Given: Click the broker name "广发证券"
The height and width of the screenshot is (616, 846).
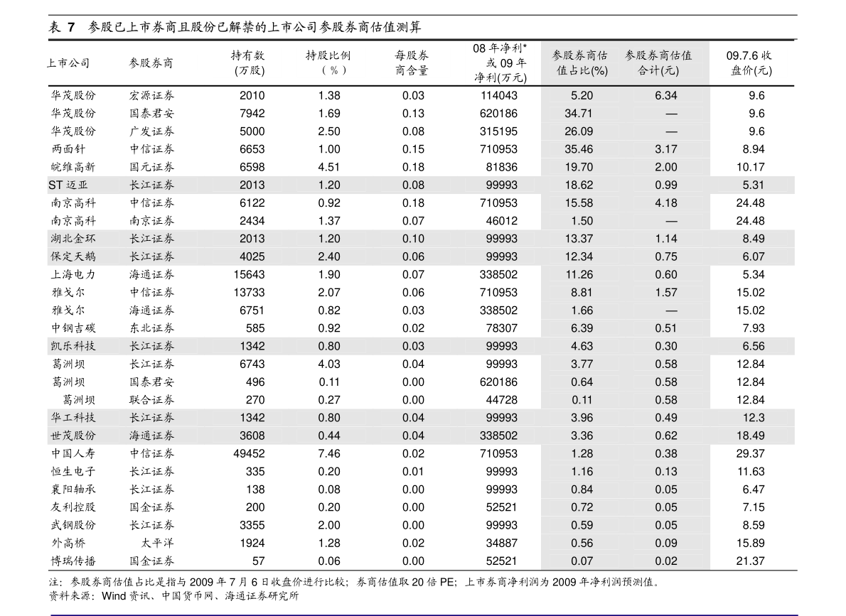Looking at the screenshot, I should point(151,131).
